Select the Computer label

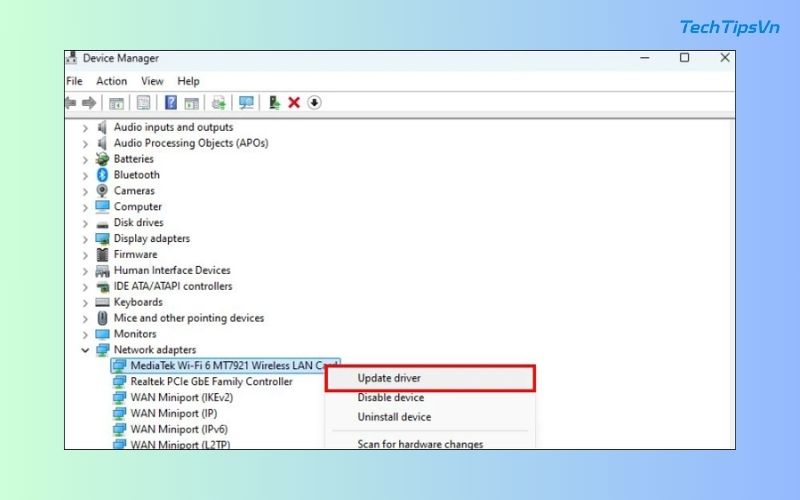(138, 207)
